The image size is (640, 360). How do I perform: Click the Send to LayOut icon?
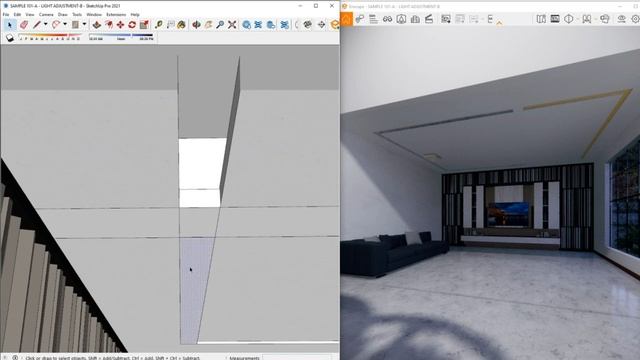pos(270,25)
